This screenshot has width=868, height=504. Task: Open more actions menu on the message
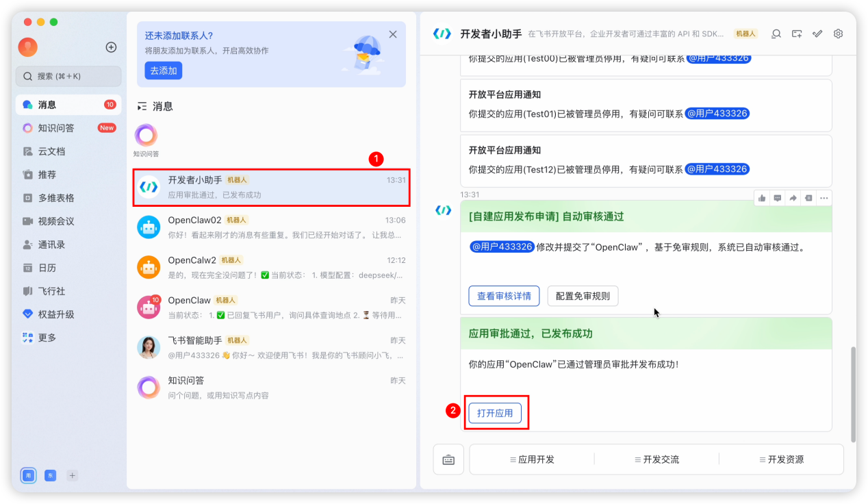[x=825, y=197]
